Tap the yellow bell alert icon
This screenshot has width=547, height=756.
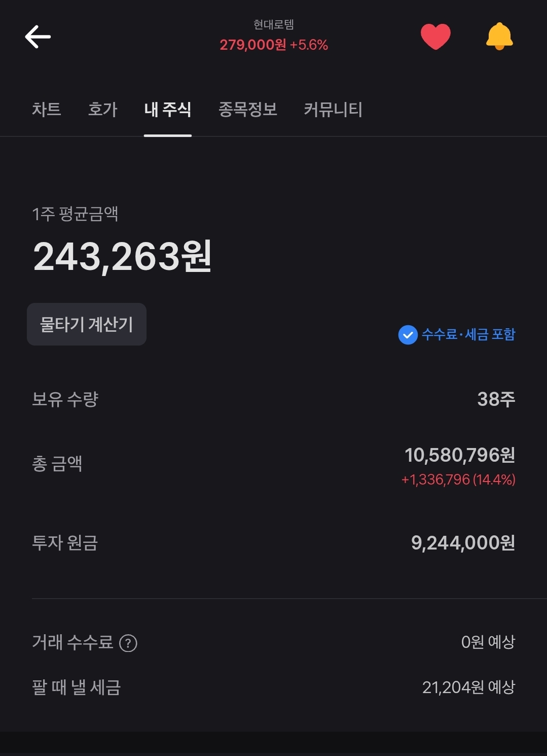pyautogui.click(x=499, y=37)
